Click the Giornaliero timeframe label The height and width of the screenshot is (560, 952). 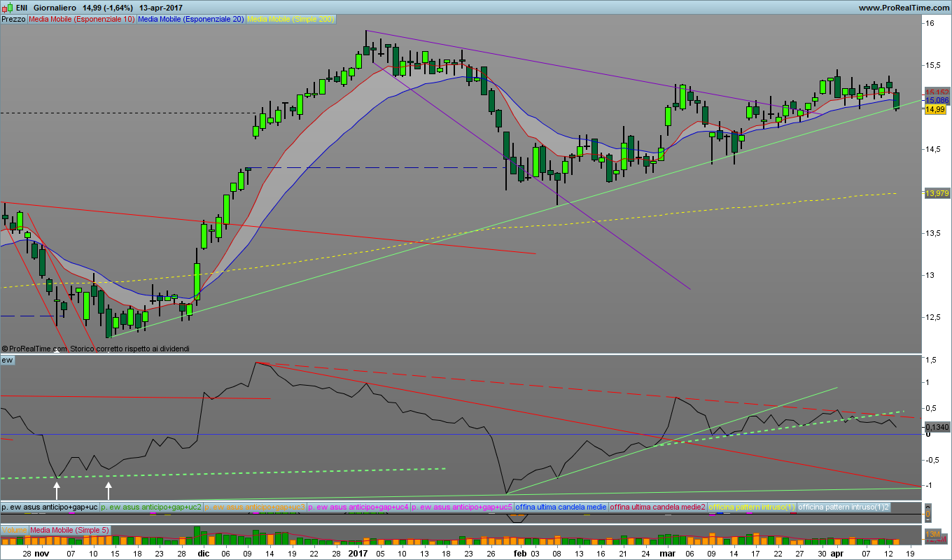point(55,8)
